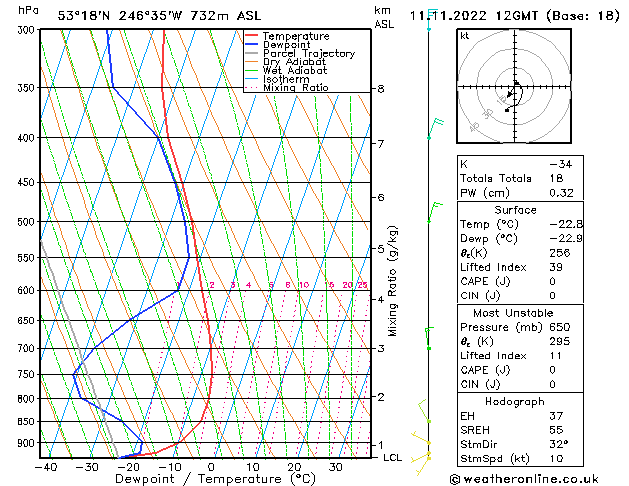Select the 'Wet Adiabat' legend label
Image resolution: width=629 pixels, height=486 pixels.
[295, 71]
